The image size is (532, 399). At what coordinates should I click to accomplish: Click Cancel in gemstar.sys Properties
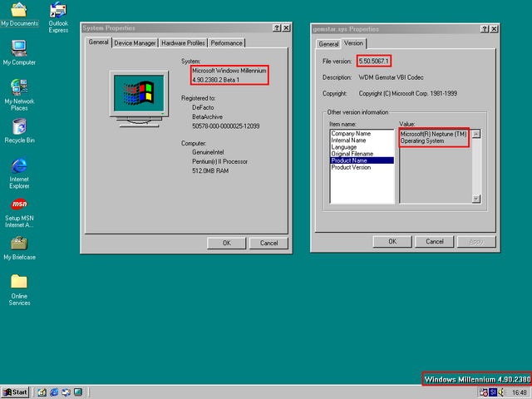tap(435, 241)
